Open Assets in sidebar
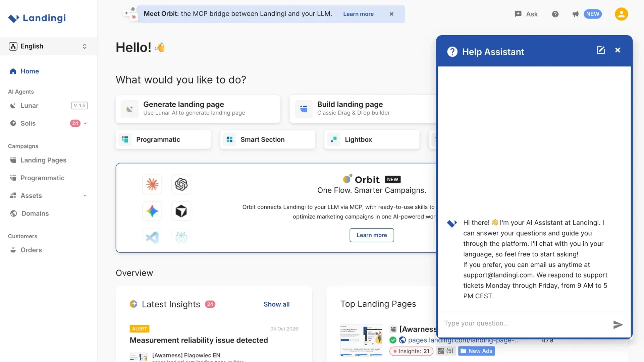The width and height of the screenshot is (644, 362). point(31,196)
